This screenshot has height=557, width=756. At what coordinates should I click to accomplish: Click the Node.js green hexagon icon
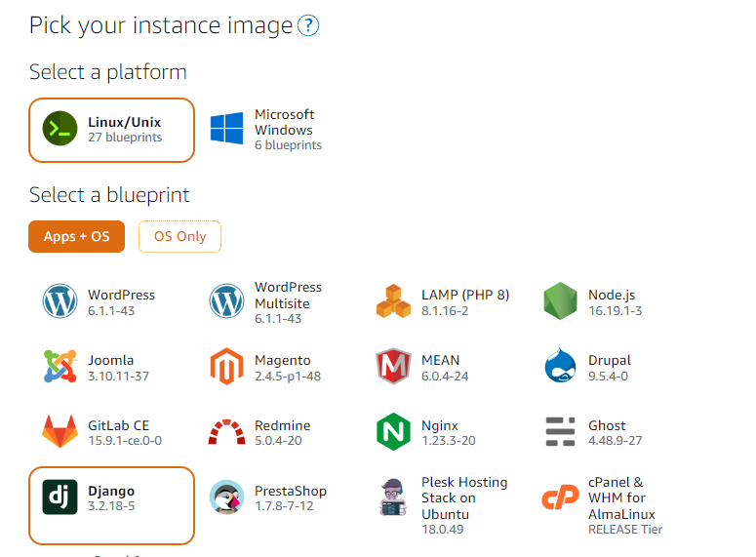coord(560,300)
